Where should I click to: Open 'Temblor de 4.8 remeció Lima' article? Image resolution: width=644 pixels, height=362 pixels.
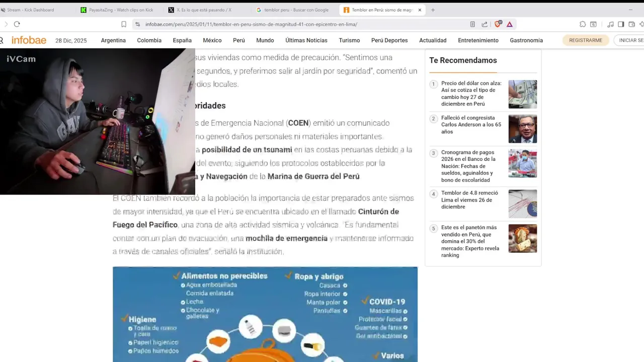click(469, 200)
